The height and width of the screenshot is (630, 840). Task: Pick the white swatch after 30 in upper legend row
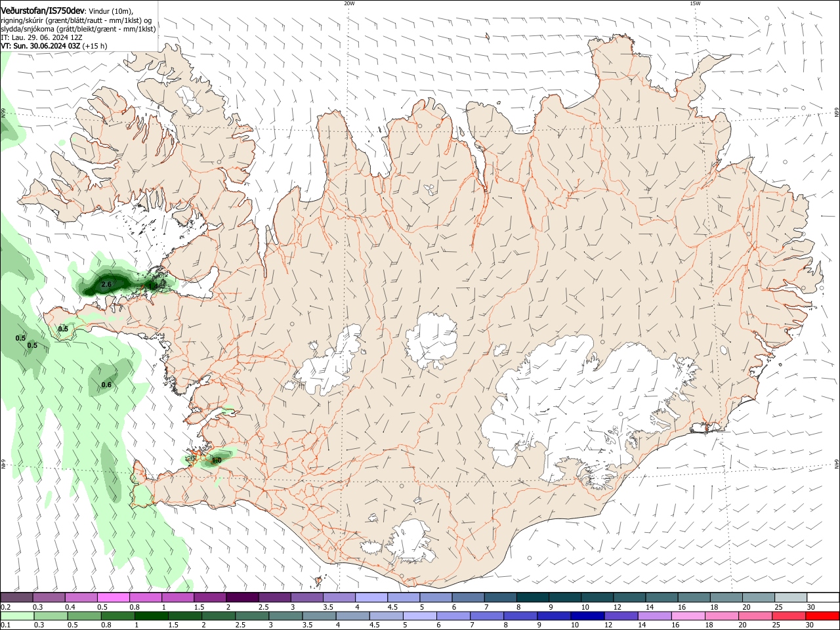(x=822, y=598)
